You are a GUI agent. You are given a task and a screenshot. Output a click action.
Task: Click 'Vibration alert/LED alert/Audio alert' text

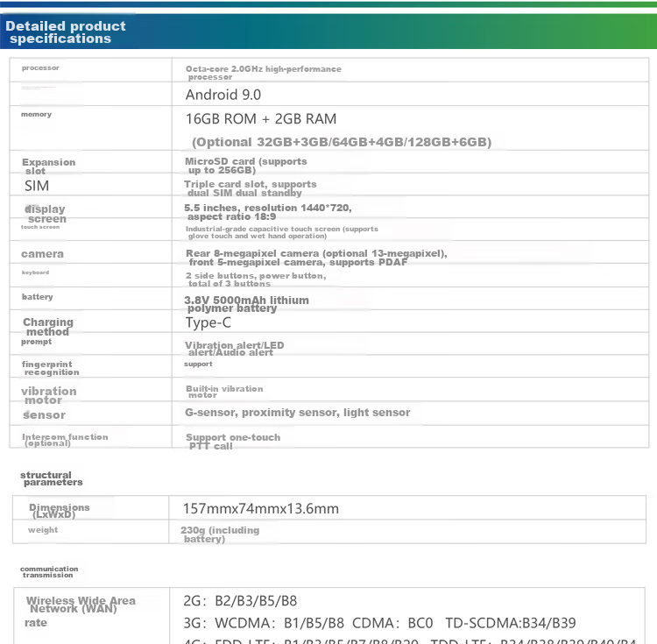point(234,349)
